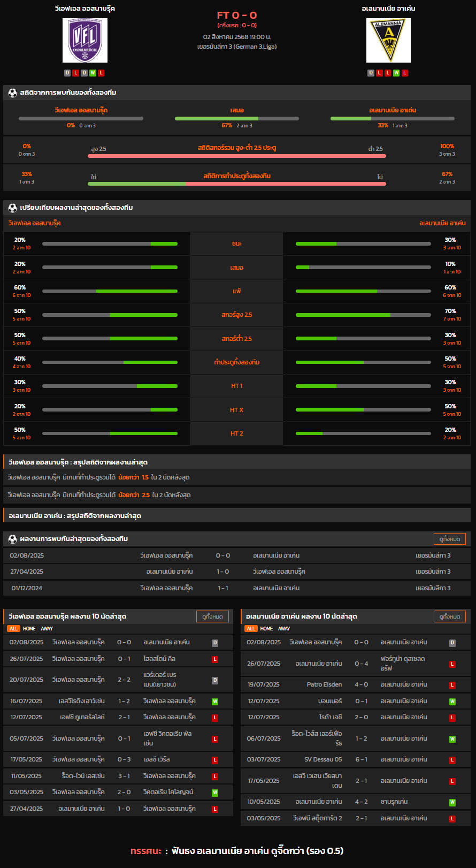Click green W form badge under Aachen logo
Image resolution: width=476 pixels, height=868 pixels.
coord(396,73)
